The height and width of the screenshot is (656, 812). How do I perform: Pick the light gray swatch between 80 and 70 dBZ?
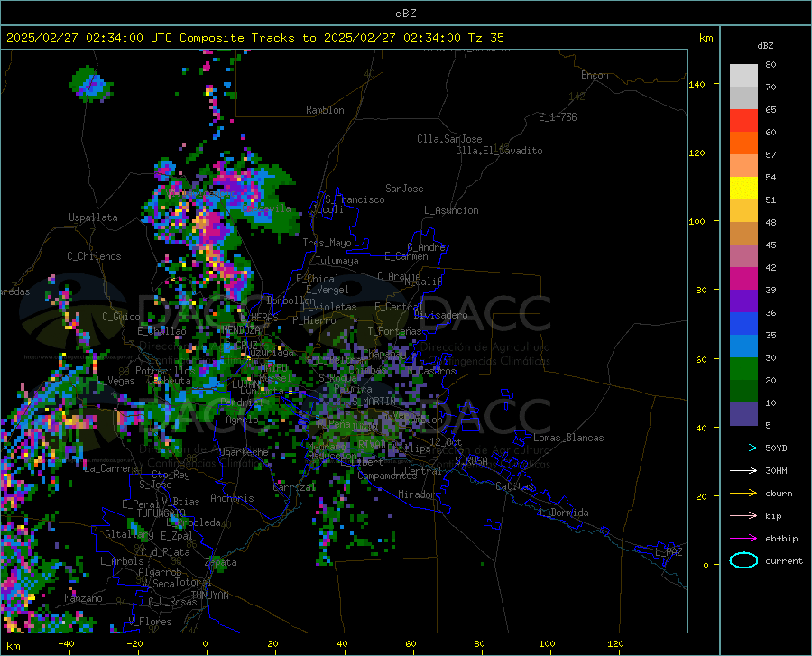pos(743,76)
